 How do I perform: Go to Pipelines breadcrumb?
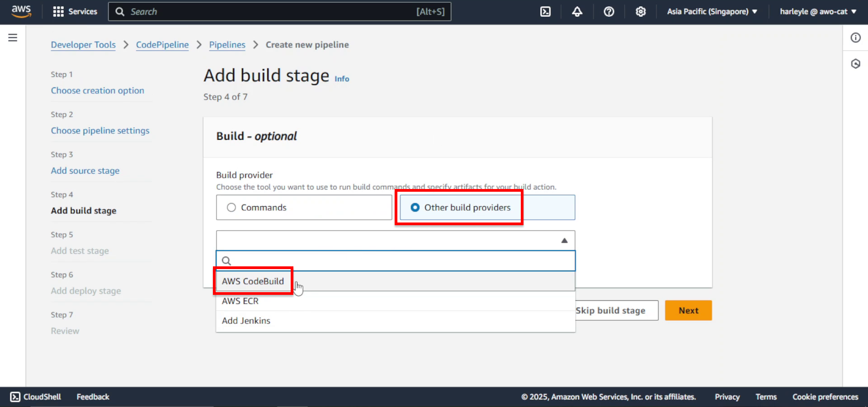[x=227, y=45]
